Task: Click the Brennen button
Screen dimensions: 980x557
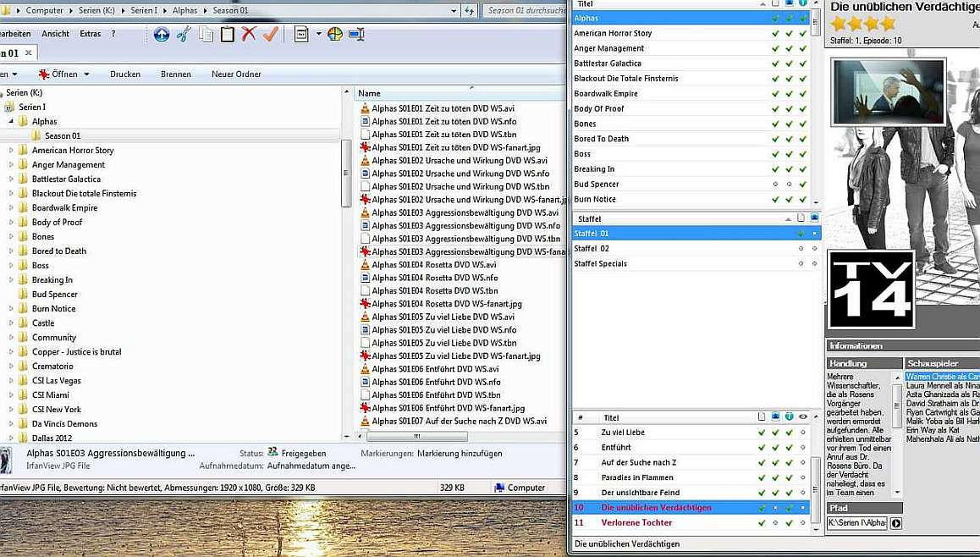Action: click(x=176, y=74)
